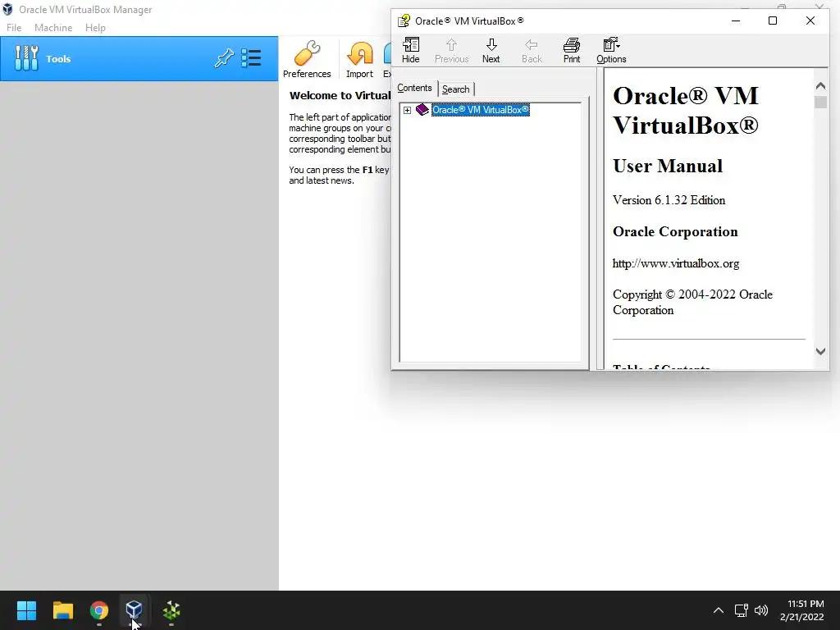This screenshot has width=840, height=630.
Task: Click the purple book icon in contents tree
Action: pos(422,110)
